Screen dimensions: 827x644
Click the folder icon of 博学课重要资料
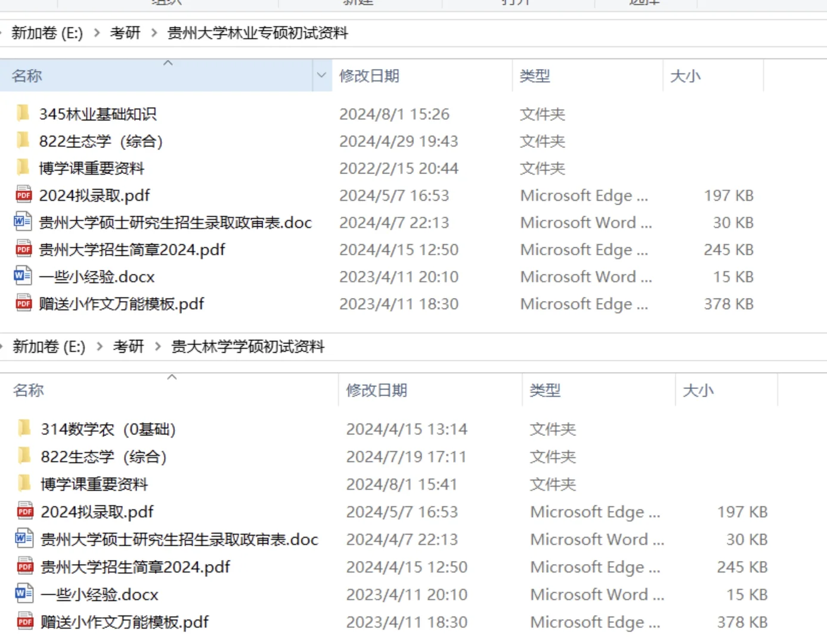click(23, 168)
